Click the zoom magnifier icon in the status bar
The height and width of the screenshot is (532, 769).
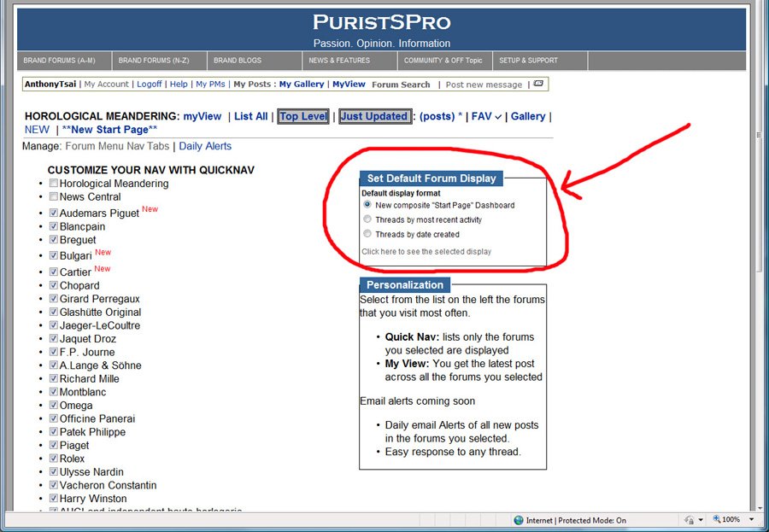click(x=718, y=519)
